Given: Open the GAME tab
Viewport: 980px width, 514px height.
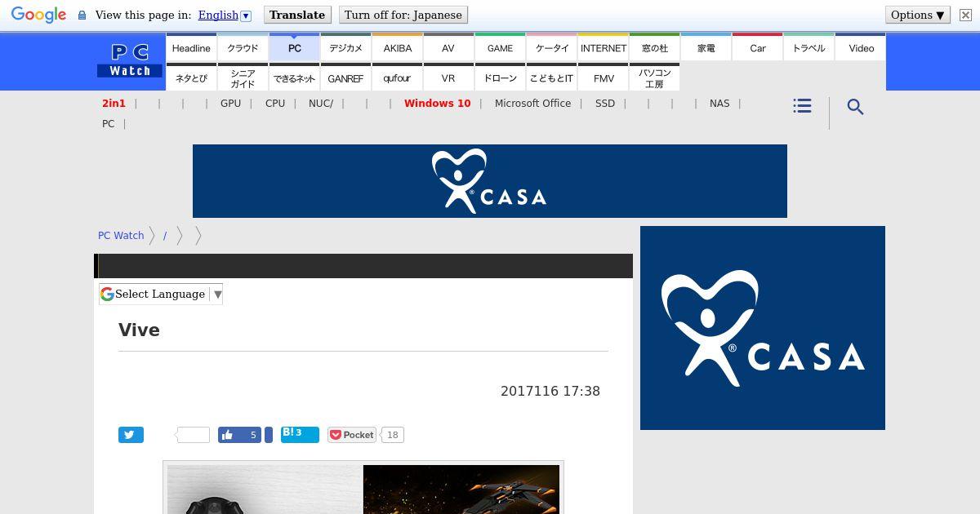Looking at the screenshot, I should click(500, 48).
